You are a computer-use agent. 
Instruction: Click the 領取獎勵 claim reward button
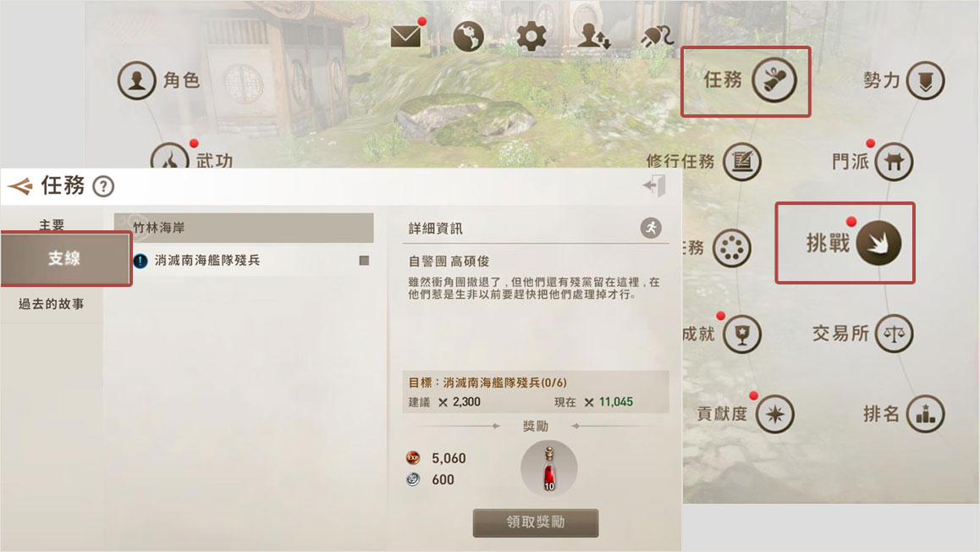click(x=536, y=522)
